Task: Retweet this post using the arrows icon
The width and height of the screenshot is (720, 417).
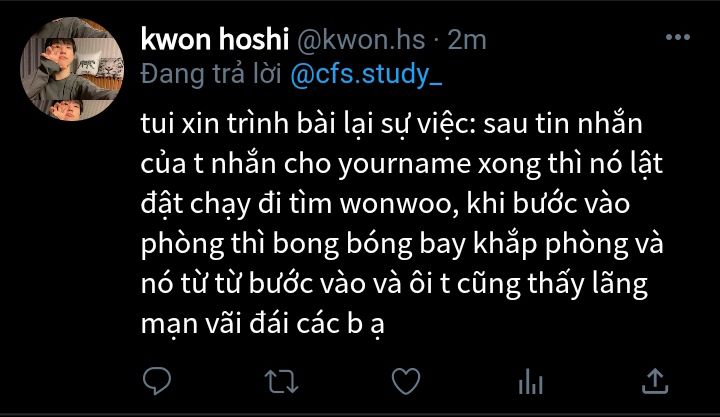Action: [281, 382]
